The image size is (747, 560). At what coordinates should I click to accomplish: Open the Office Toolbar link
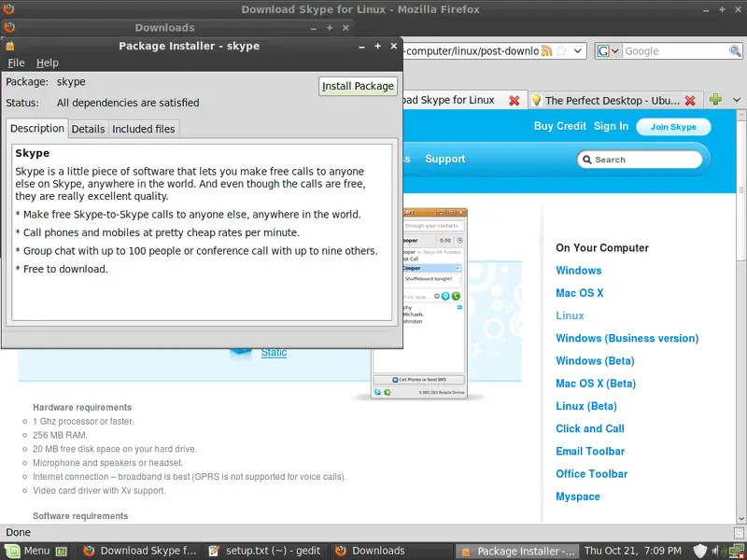click(x=591, y=474)
